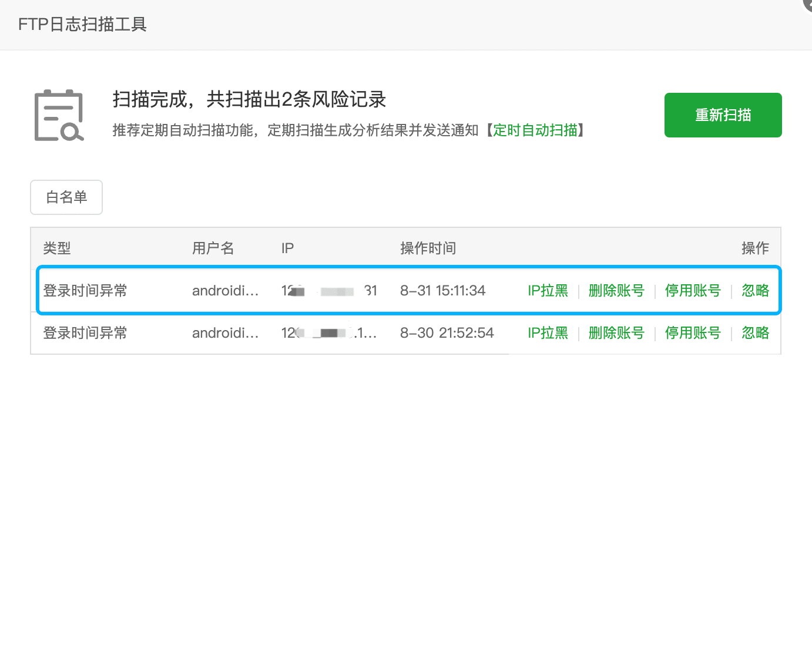
Task: Click 停用账号 for the 8-30 21:52:54 record
Action: 693,333
